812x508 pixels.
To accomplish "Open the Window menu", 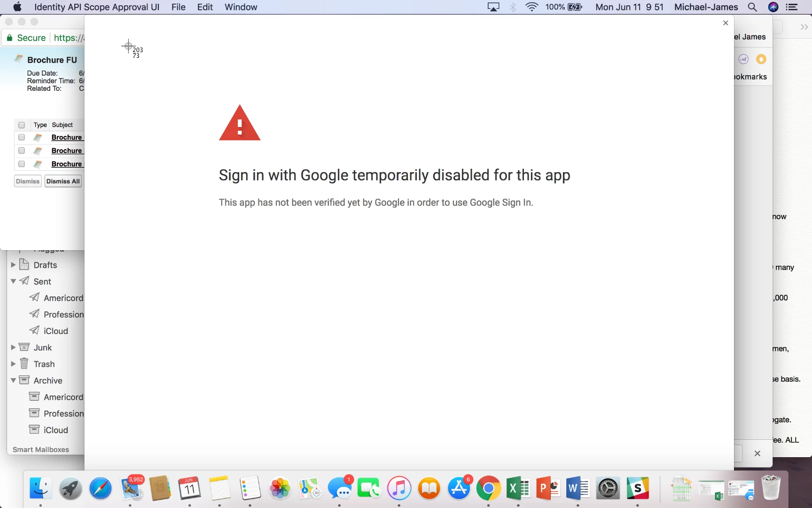I will coord(241,7).
